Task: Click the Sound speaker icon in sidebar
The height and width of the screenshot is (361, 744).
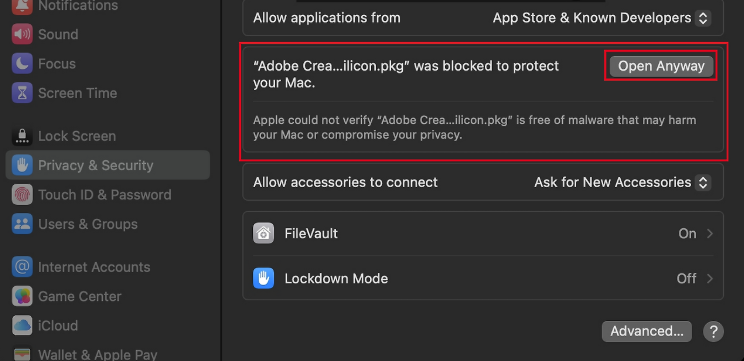Action: pyautogui.click(x=22, y=34)
